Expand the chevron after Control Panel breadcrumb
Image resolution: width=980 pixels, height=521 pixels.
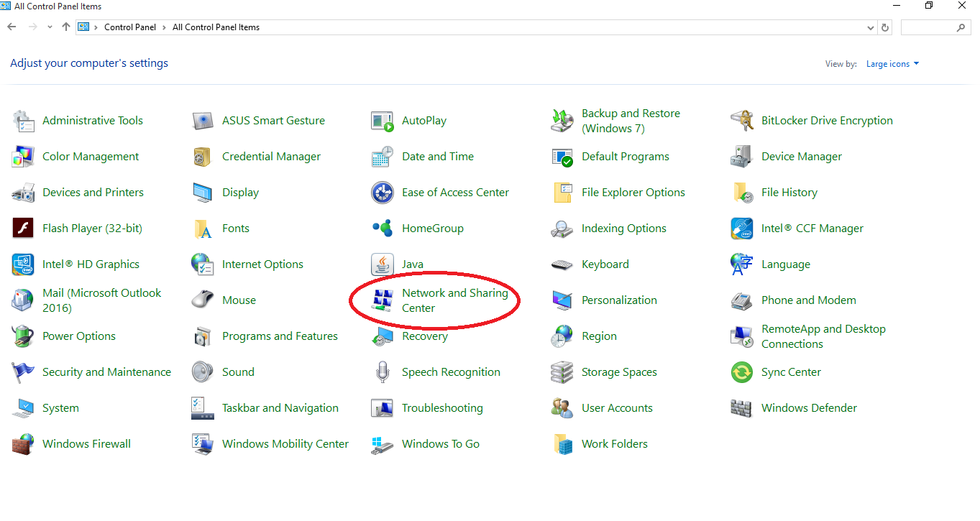(x=165, y=27)
